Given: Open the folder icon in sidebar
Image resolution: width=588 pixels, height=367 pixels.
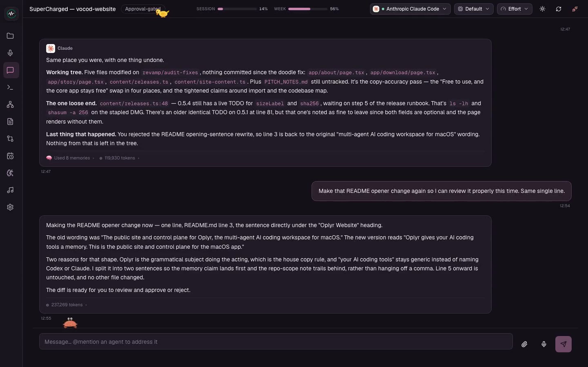Looking at the screenshot, I should [10, 36].
